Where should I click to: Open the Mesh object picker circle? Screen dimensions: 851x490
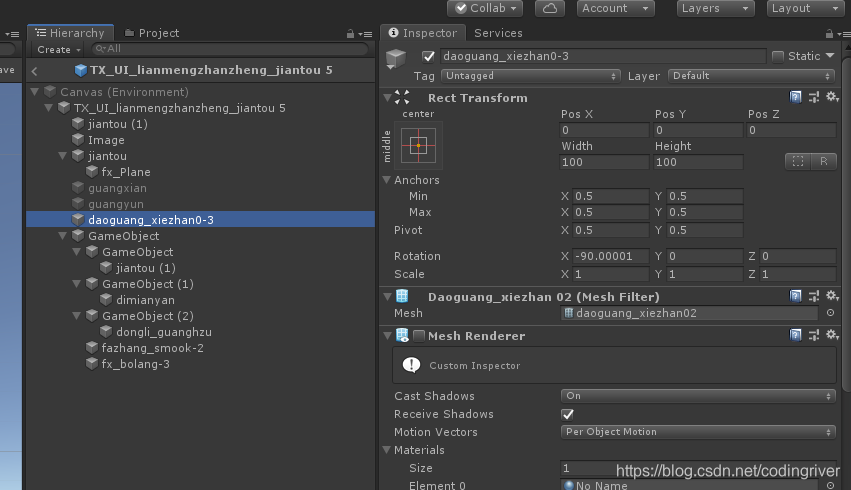pos(830,313)
